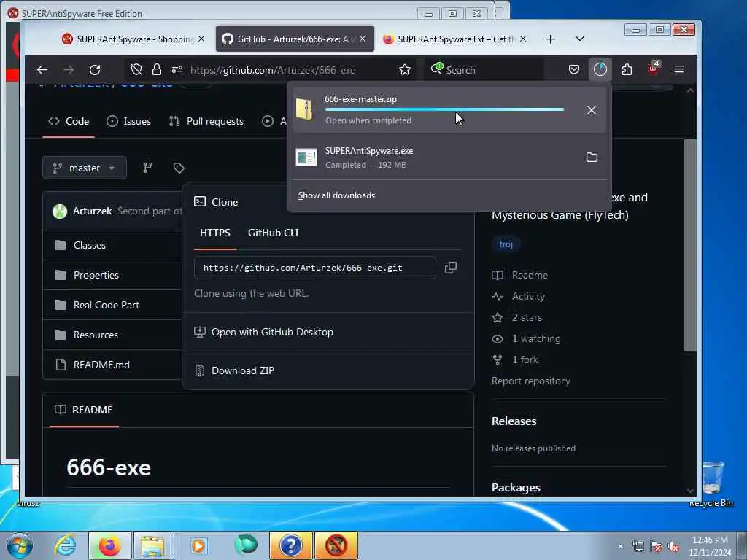Screen dimensions: 747x560
Task: Focus the browser Search box
Action: [484, 70]
